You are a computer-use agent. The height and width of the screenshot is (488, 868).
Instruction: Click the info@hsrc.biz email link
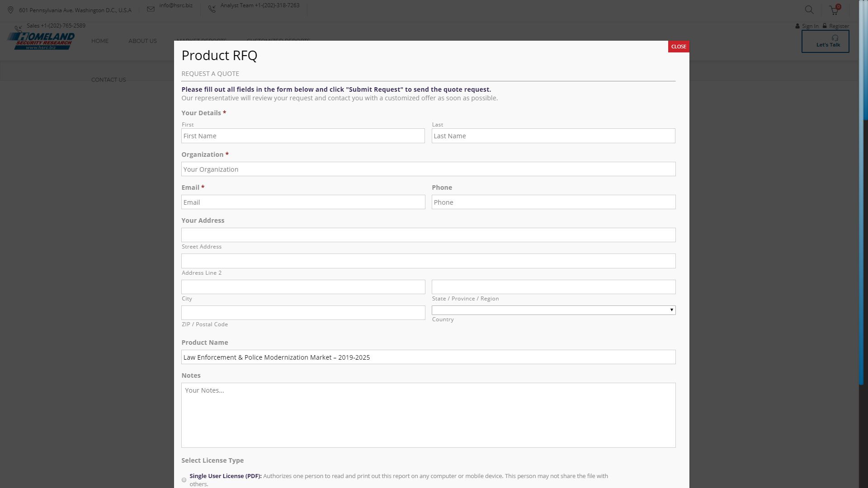point(176,5)
